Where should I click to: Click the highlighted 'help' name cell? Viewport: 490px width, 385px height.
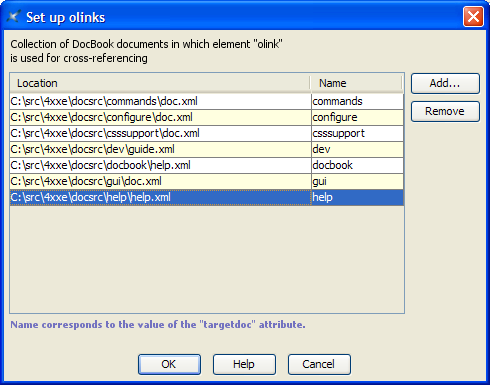coord(357,197)
